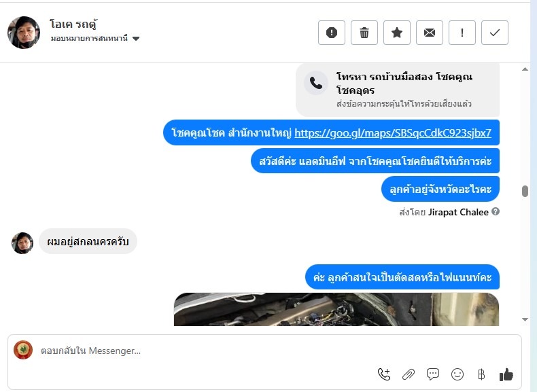This screenshot has width=537, height=392.
Task: Open the assign conversation dropdown
Action: pos(95,38)
